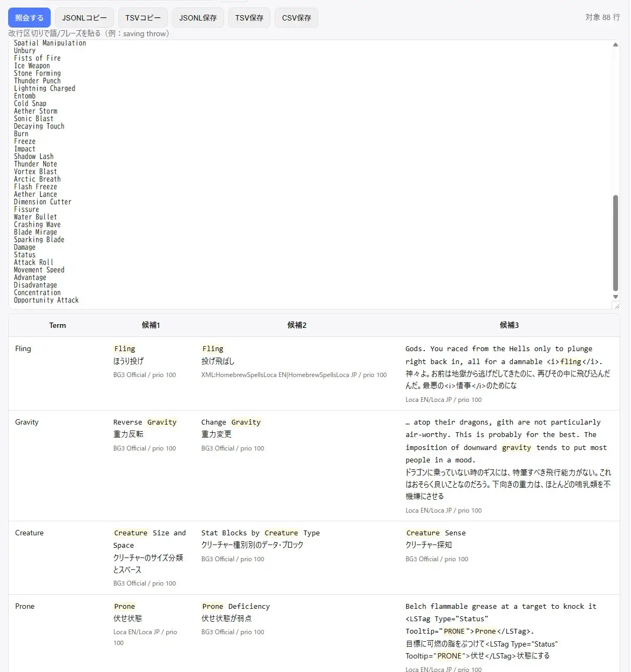Copy results with TSVコピー button
Viewport: 631px width, 672px height.
(x=143, y=18)
